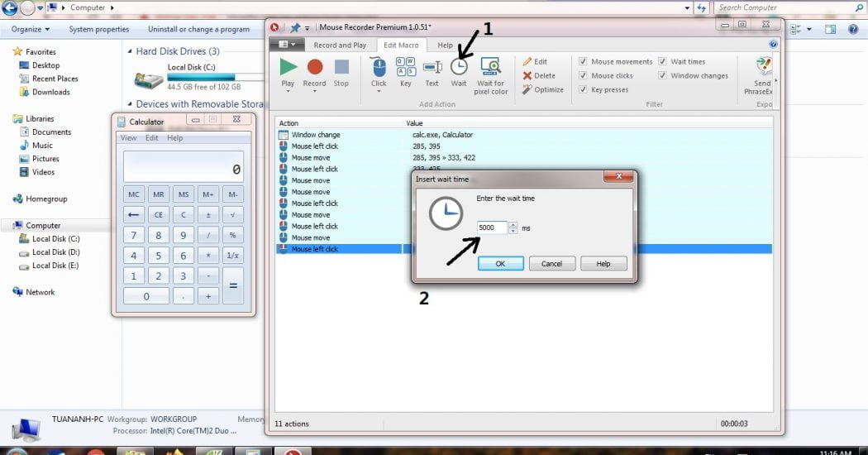868x455 pixels.
Task: Open the Record dropdown arrow
Action: [314, 91]
